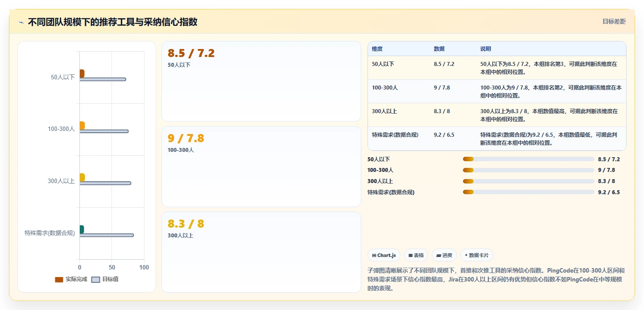This screenshot has height=310, width=644.
Task: Click the x-axis tick label 100
Action: click(144, 268)
